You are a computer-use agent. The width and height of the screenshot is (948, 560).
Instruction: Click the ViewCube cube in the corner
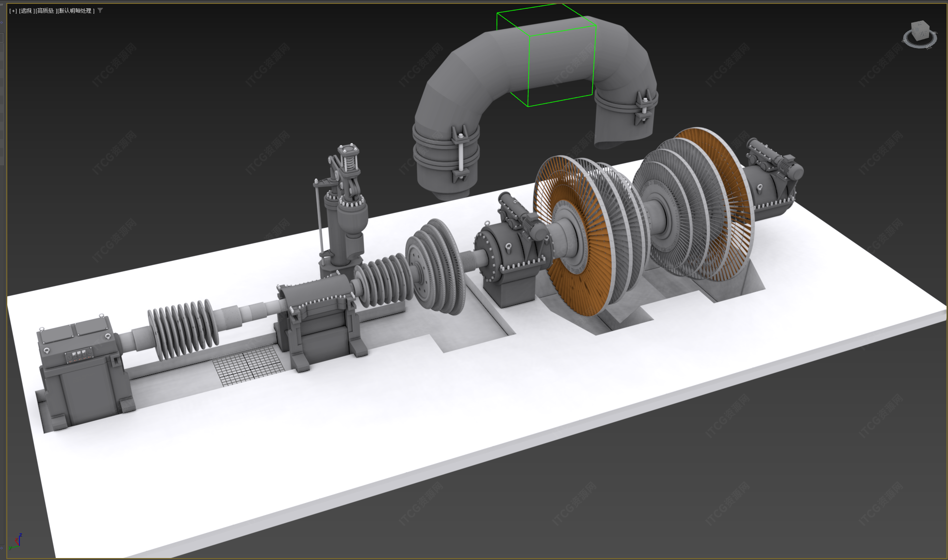click(x=919, y=31)
